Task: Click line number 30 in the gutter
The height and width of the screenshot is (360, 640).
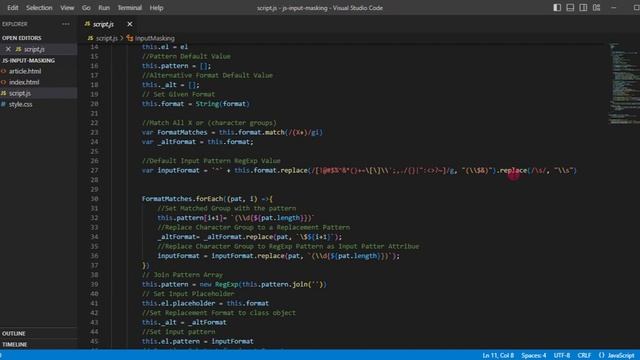Action: [94, 199]
